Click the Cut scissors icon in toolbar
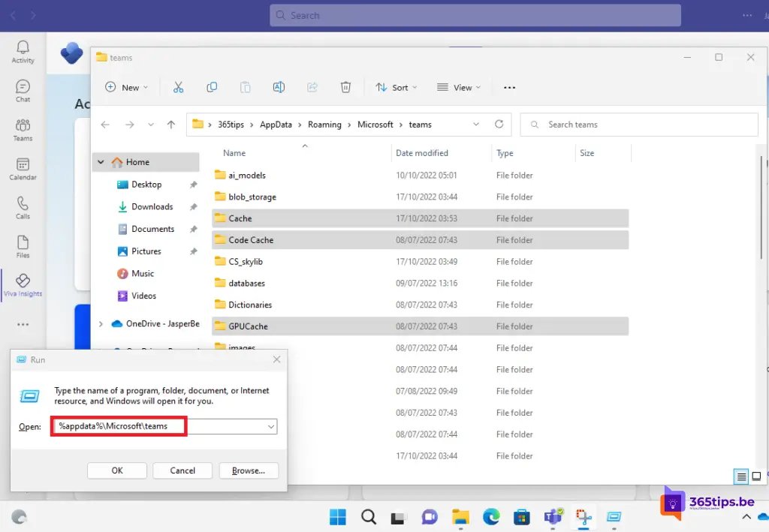Image resolution: width=769 pixels, height=532 pixels. click(x=178, y=87)
